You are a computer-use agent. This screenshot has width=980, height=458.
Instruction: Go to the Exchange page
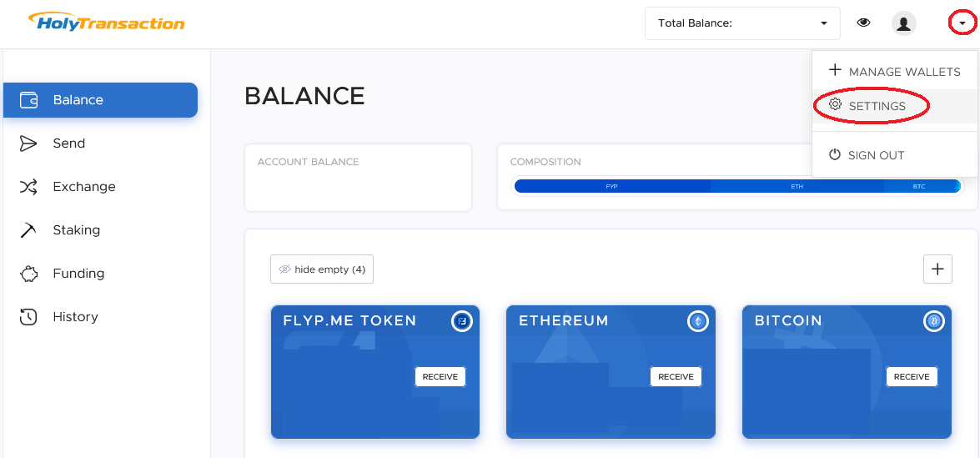83,187
